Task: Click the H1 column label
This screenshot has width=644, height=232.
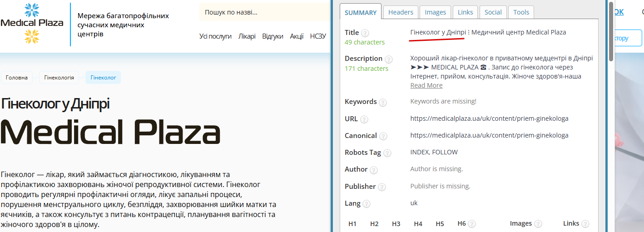Action: pyautogui.click(x=352, y=224)
